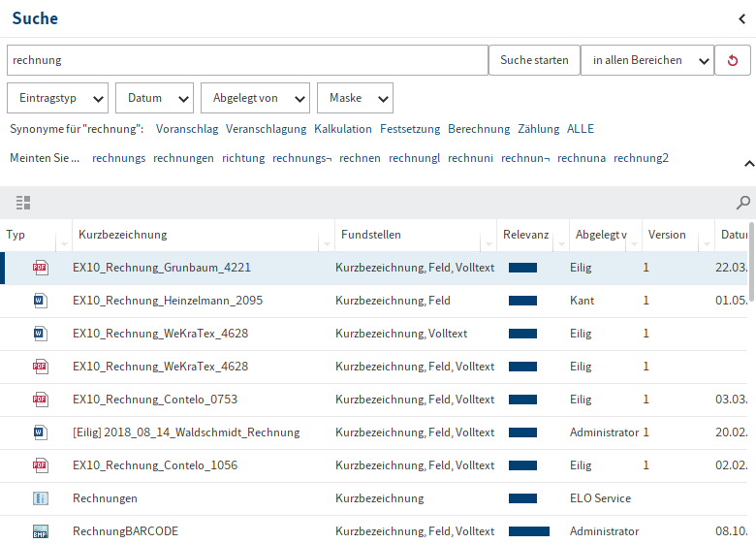Toggle the list view layout icon
The height and width of the screenshot is (544, 756).
point(23,203)
